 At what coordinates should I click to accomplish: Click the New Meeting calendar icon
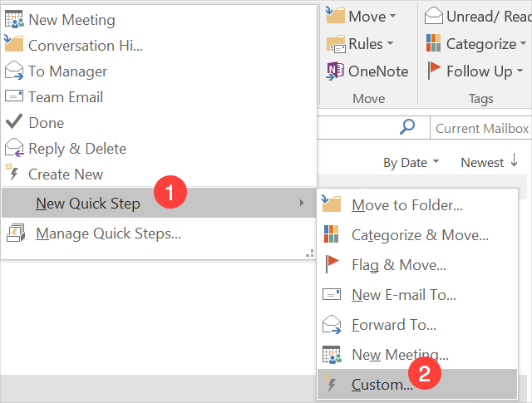[x=14, y=19]
